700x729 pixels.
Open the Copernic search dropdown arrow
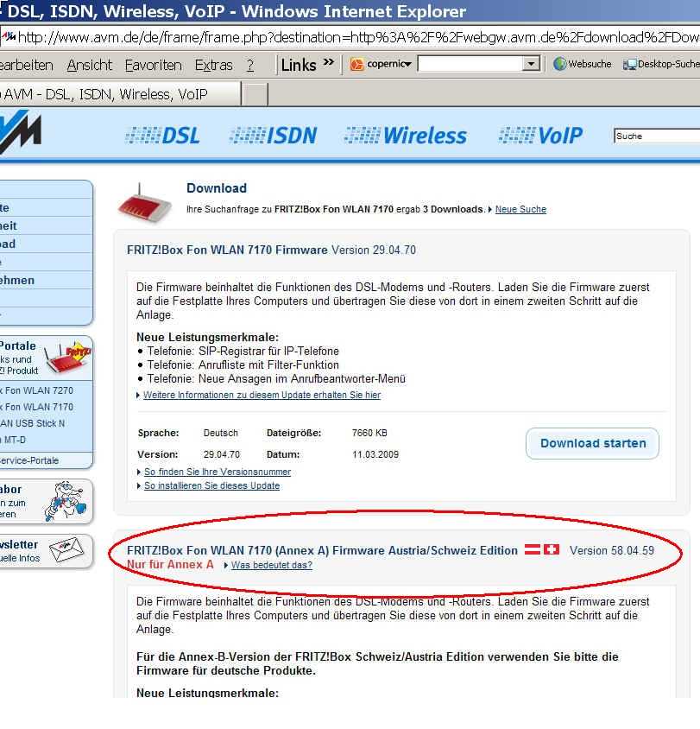(531, 65)
